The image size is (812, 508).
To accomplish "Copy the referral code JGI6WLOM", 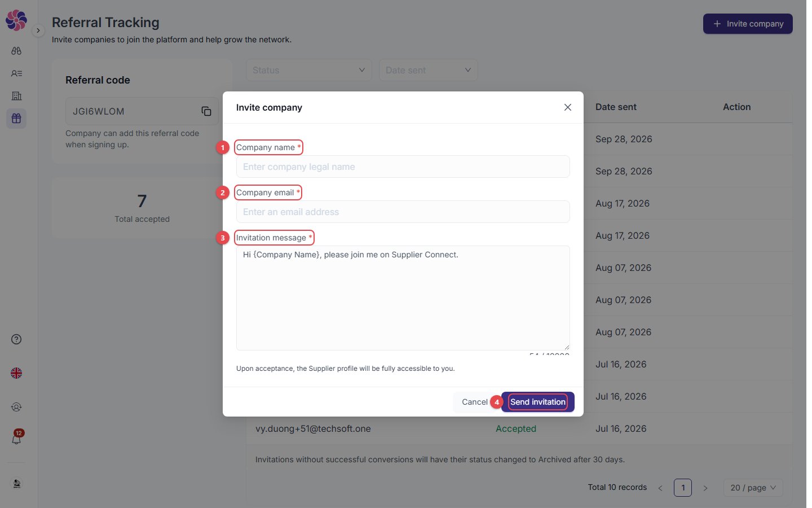I will (x=206, y=111).
